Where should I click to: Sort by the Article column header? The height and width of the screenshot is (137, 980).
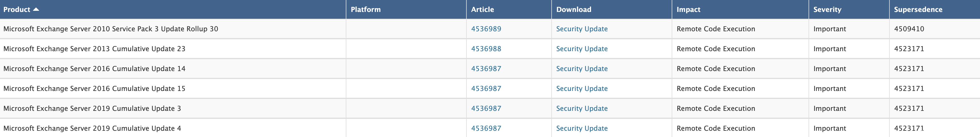pos(482,9)
